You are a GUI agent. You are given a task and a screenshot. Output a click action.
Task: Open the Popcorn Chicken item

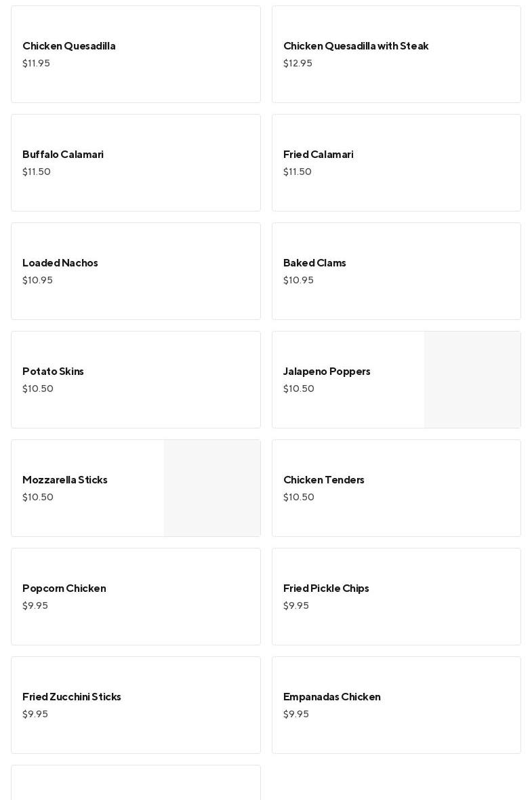point(136,597)
